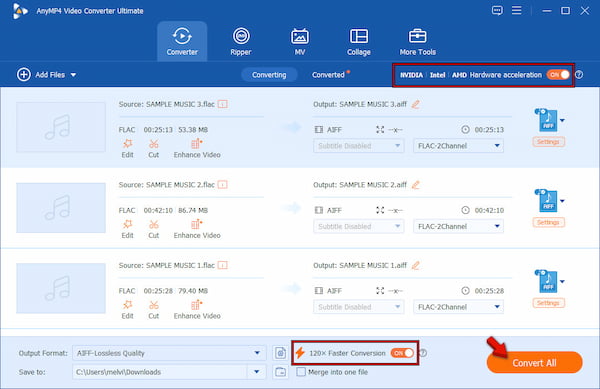This screenshot has height=389, width=600.
Task: Open Settings for SAMPLE MUSIC 2 output
Action: point(548,222)
